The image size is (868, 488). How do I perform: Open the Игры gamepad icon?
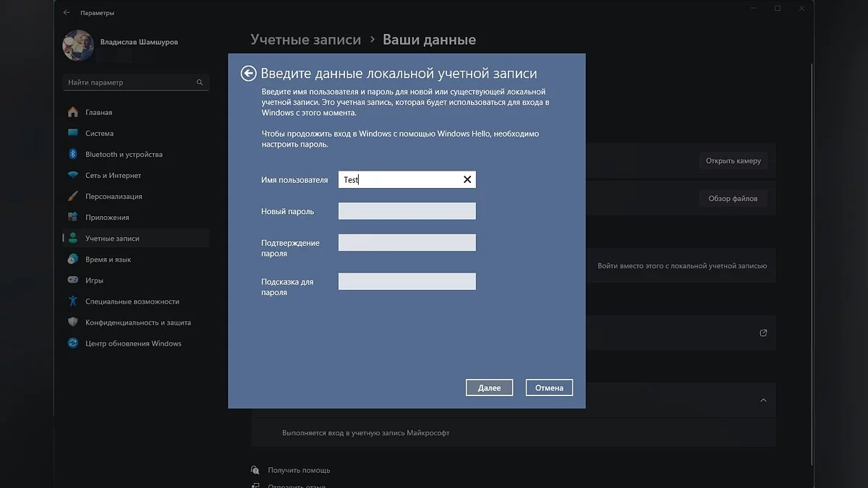click(x=72, y=280)
